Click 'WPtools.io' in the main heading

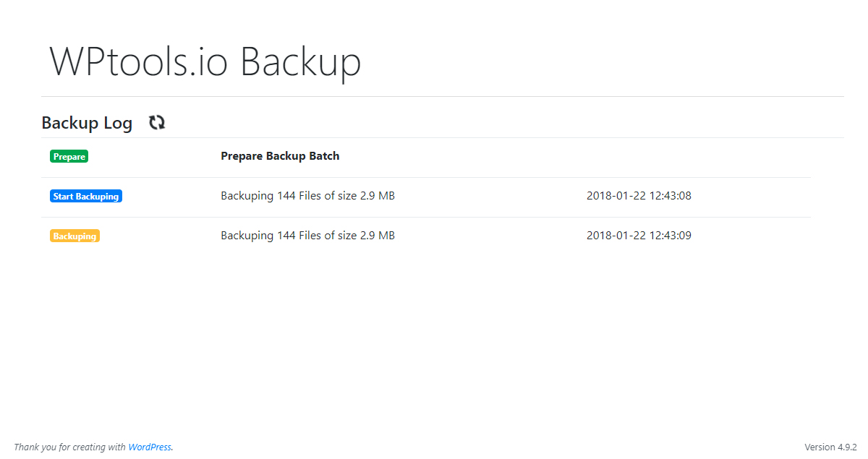coord(138,61)
